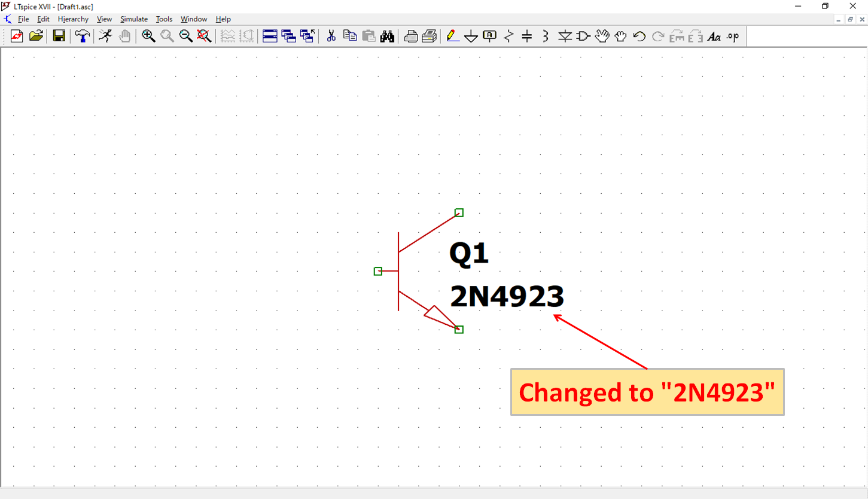This screenshot has width=868, height=499.
Task: Place a text comment with the Aa tool
Action: (714, 36)
